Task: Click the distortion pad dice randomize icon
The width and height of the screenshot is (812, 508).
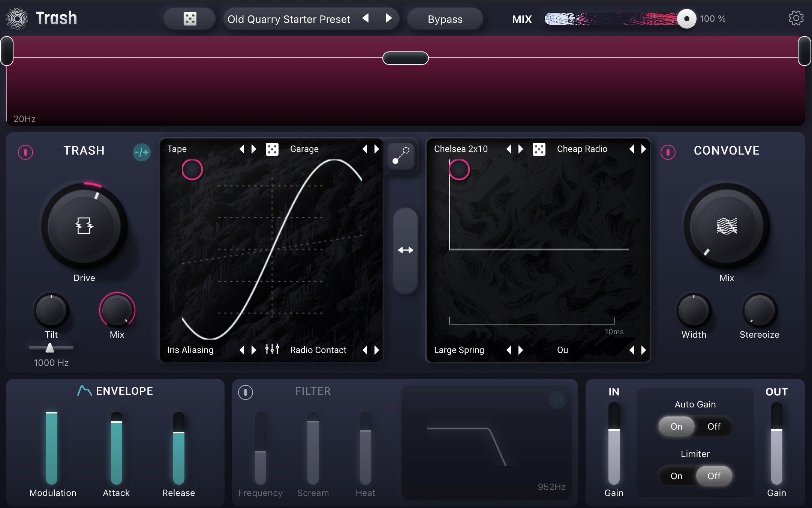Action: click(x=272, y=149)
